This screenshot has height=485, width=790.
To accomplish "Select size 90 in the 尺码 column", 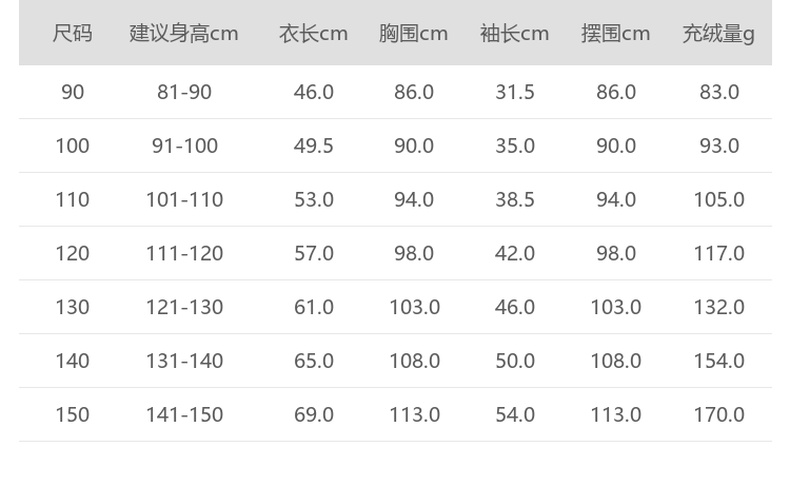I will point(72,92).
